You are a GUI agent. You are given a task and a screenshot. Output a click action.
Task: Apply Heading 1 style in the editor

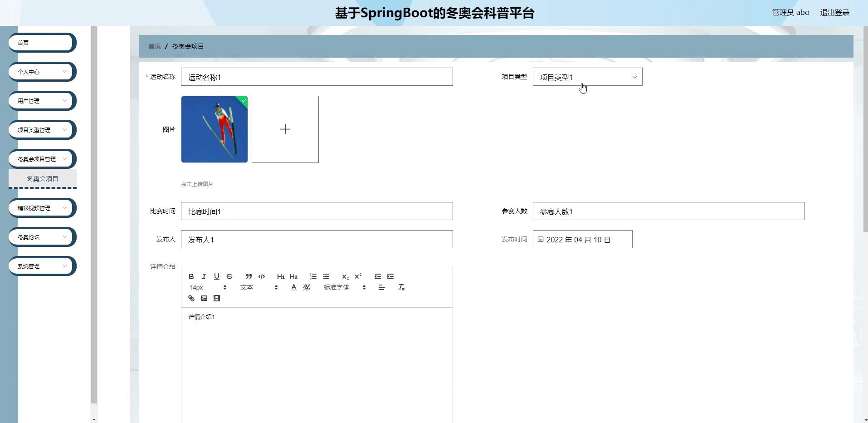point(281,276)
